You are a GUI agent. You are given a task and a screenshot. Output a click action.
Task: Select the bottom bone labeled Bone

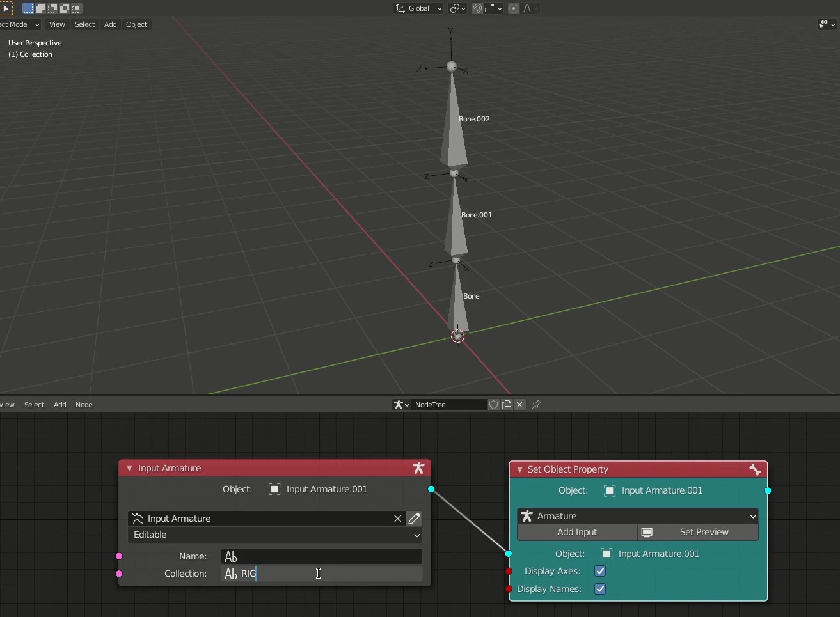click(471, 296)
